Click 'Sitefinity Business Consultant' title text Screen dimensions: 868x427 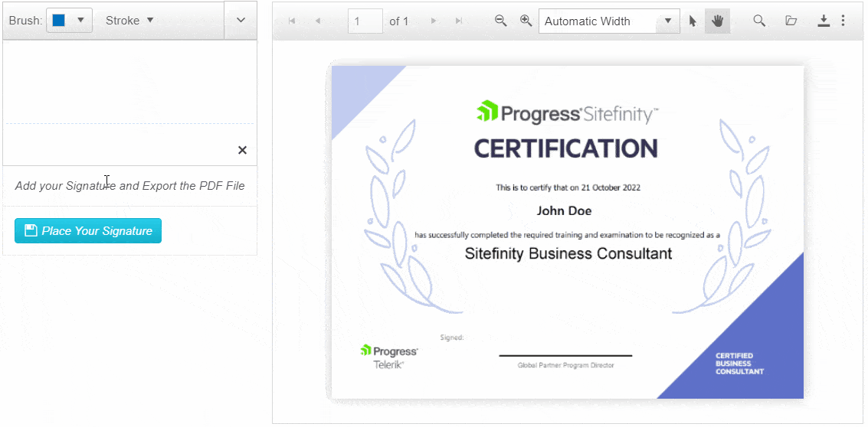coord(568,253)
